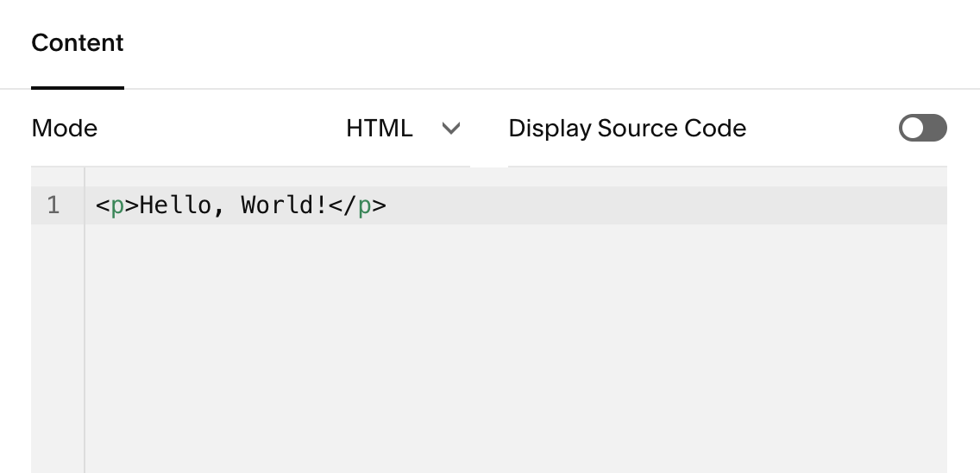Image resolution: width=980 pixels, height=473 pixels.
Task: Click the underline beneath the Content tab
Action: (x=78, y=87)
